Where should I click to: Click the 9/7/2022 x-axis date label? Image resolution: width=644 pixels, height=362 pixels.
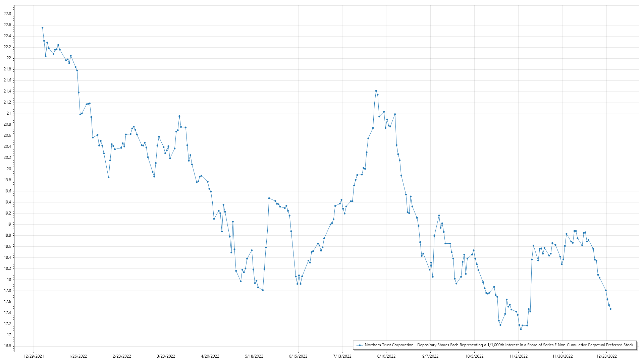tap(430, 356)
